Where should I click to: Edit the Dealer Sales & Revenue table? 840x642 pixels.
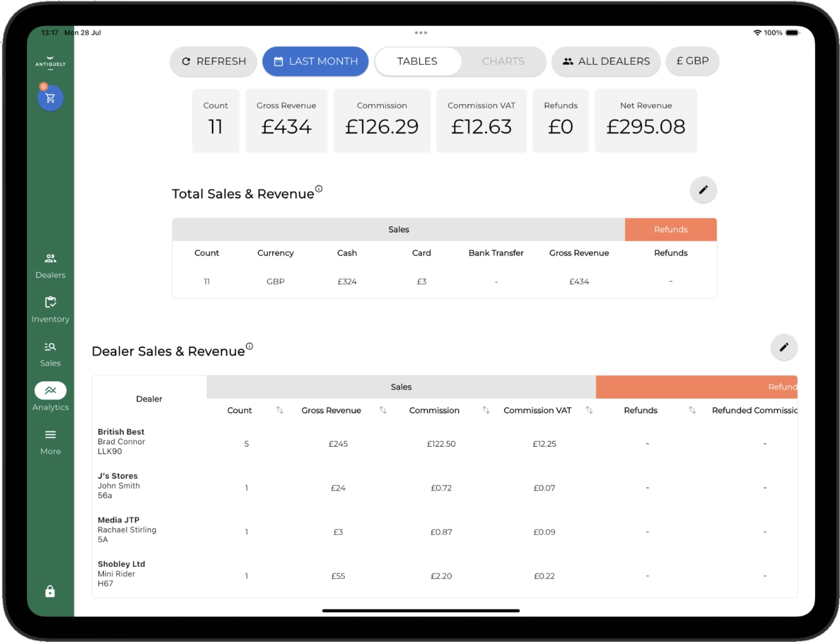(x=783, y=347)
